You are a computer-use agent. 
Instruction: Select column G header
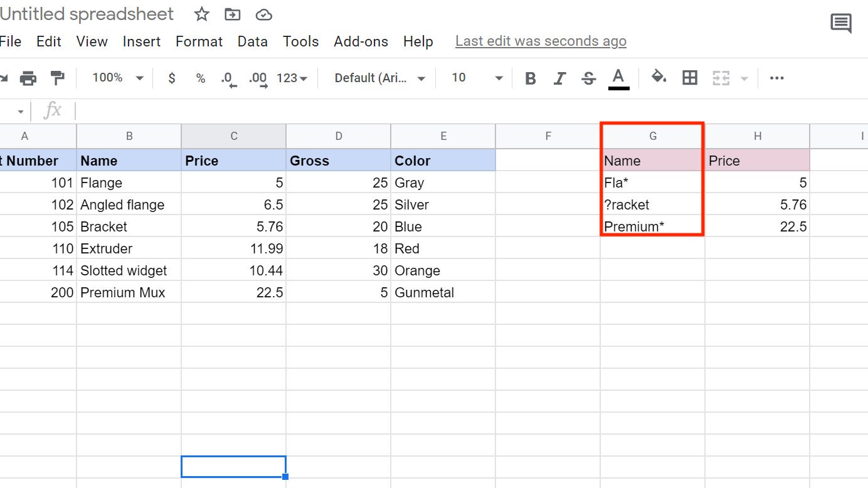[x=653, y=136]
